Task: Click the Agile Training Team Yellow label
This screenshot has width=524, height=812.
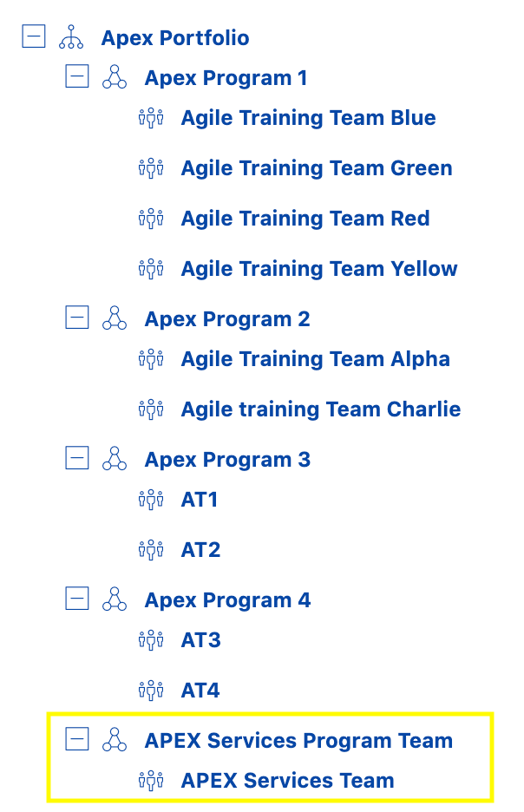Action: pos(318,268)
